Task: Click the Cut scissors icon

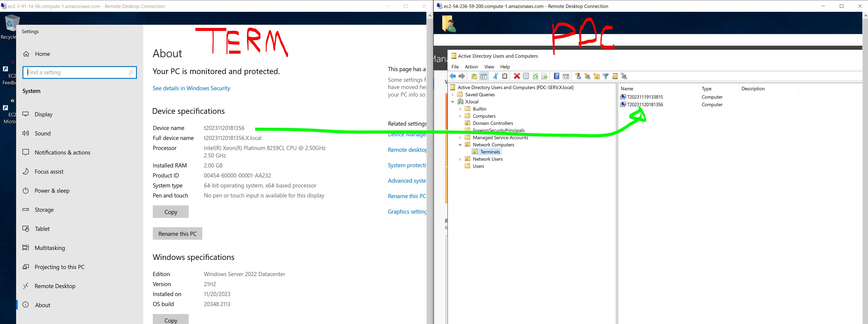Action: pos(495,76)
